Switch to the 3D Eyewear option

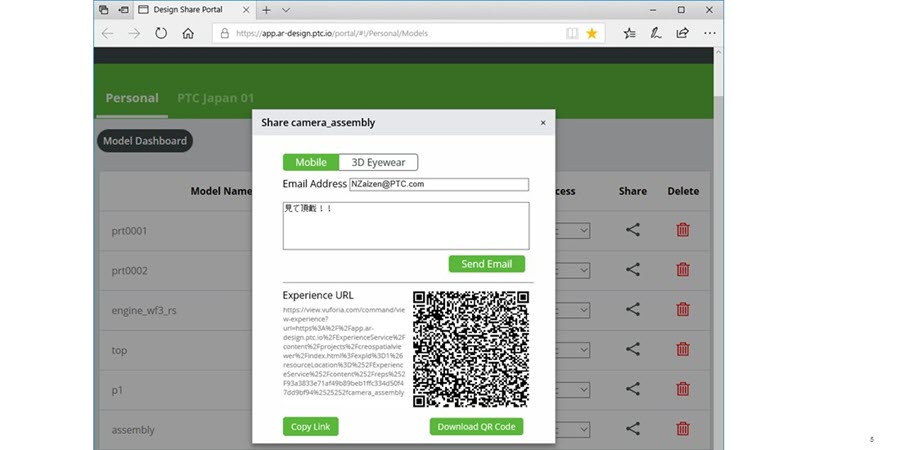point(378,162)
